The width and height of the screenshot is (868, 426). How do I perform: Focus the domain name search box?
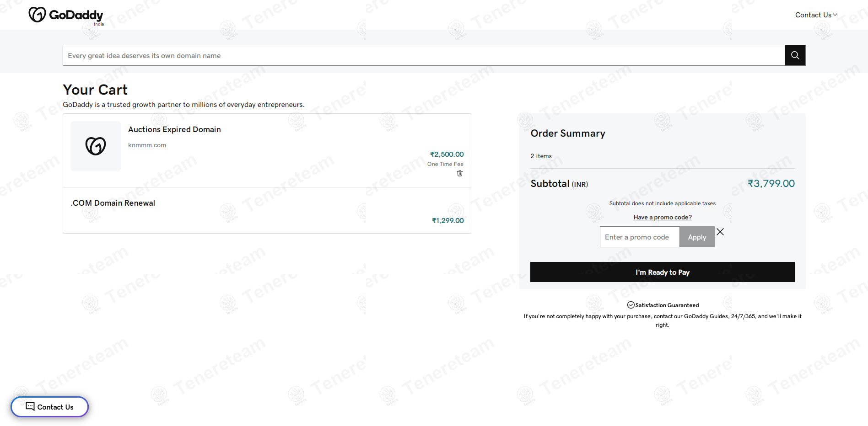click(x=424, y=55)
